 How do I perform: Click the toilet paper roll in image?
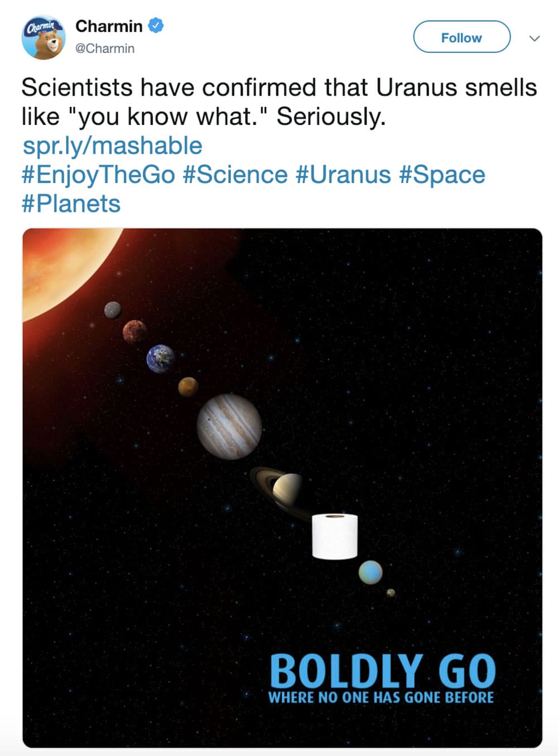coord(334,536)
